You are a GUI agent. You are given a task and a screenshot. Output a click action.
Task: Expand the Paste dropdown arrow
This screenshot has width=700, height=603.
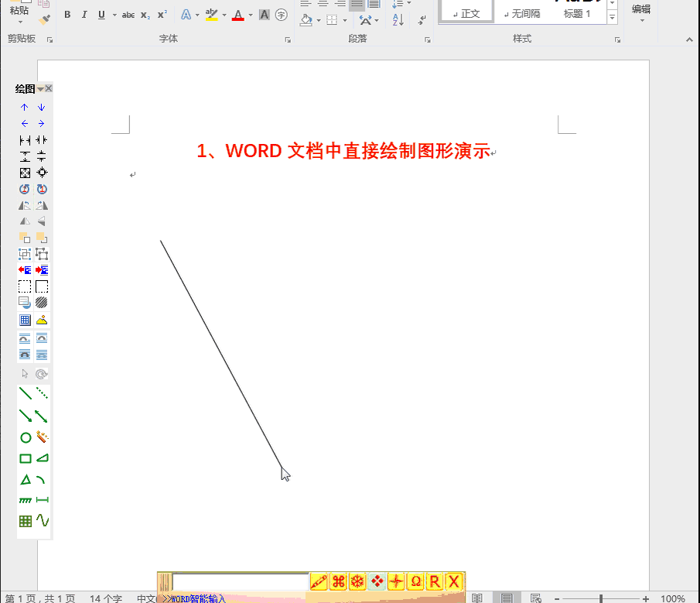(20, 22)
